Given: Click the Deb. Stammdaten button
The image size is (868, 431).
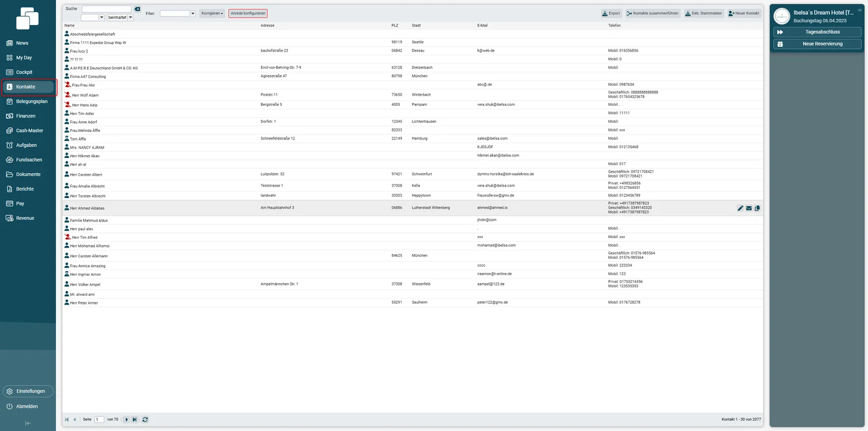Looking at the screenshot, I should tap(704, 14).
